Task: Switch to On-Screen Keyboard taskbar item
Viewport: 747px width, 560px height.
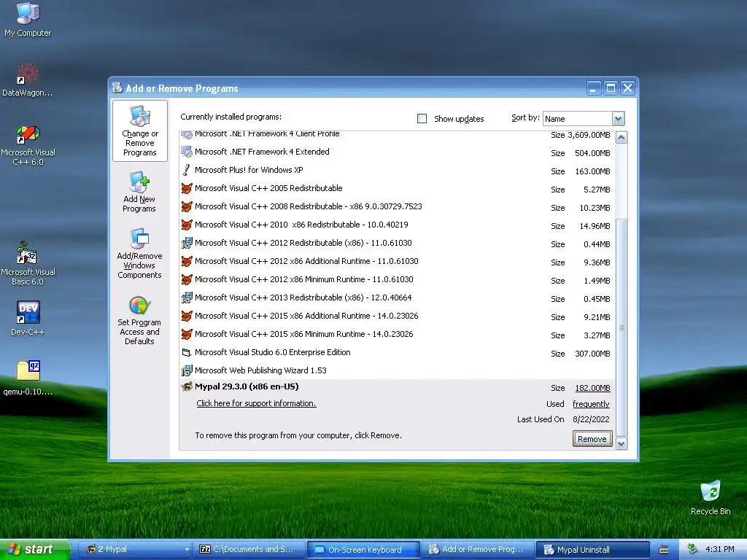Action: (x=363, y=550)
